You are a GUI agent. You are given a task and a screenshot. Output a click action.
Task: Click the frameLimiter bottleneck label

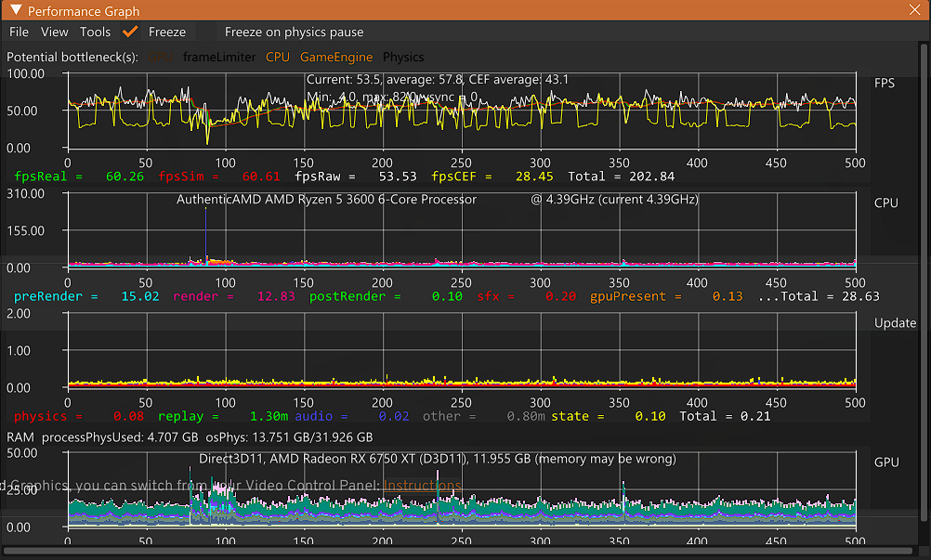tap(219, 57)
